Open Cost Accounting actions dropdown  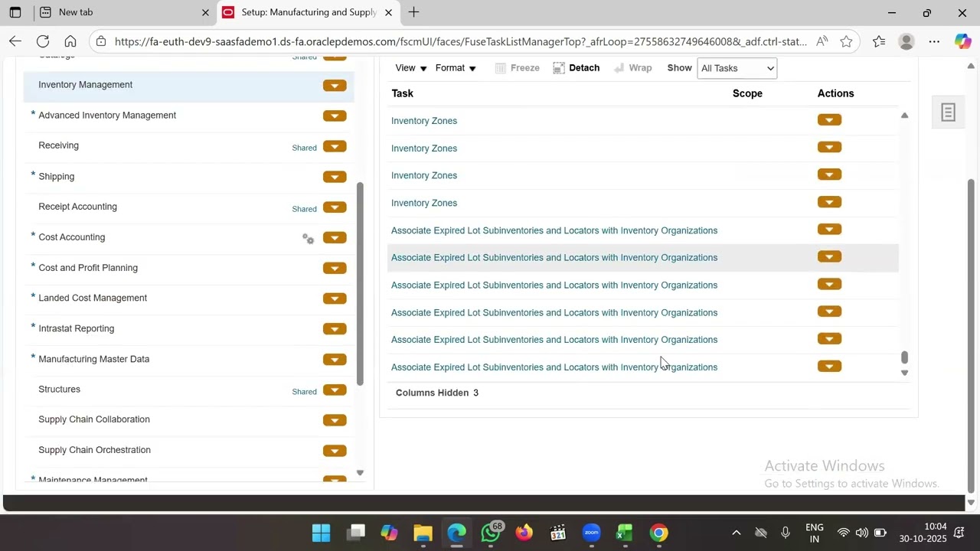point(335,238)
